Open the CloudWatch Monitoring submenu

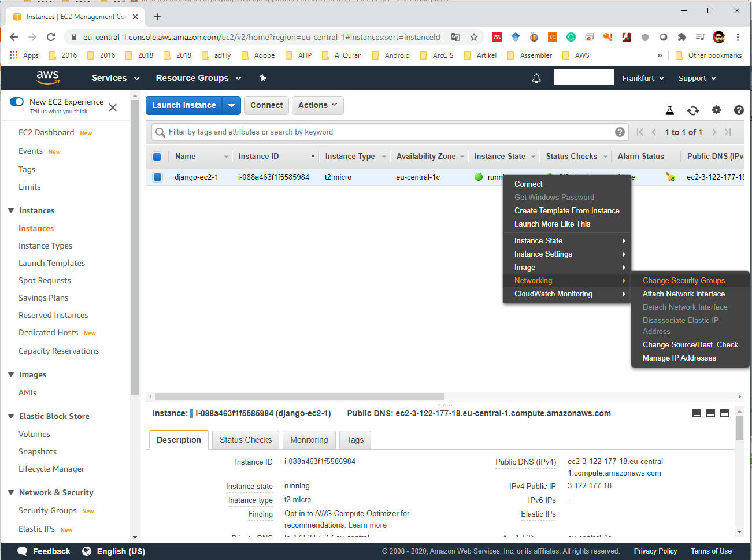click(x=566, y=294)
